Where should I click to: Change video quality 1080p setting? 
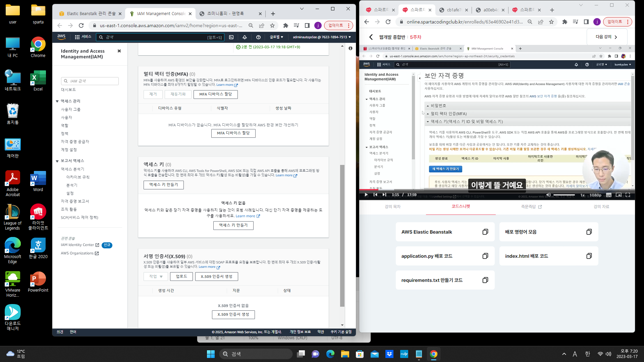click(x=595, y=195)
